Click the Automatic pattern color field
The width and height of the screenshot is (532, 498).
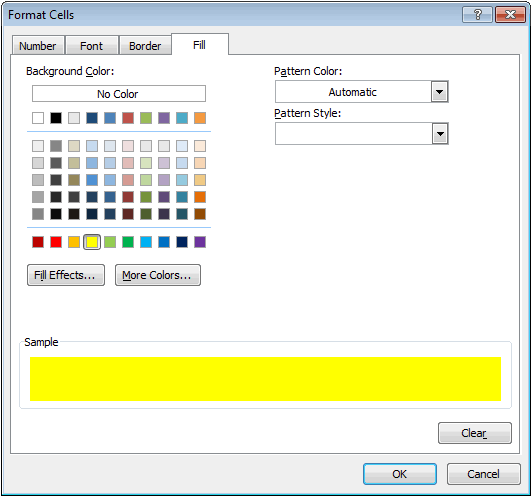[x=353, y=92]
